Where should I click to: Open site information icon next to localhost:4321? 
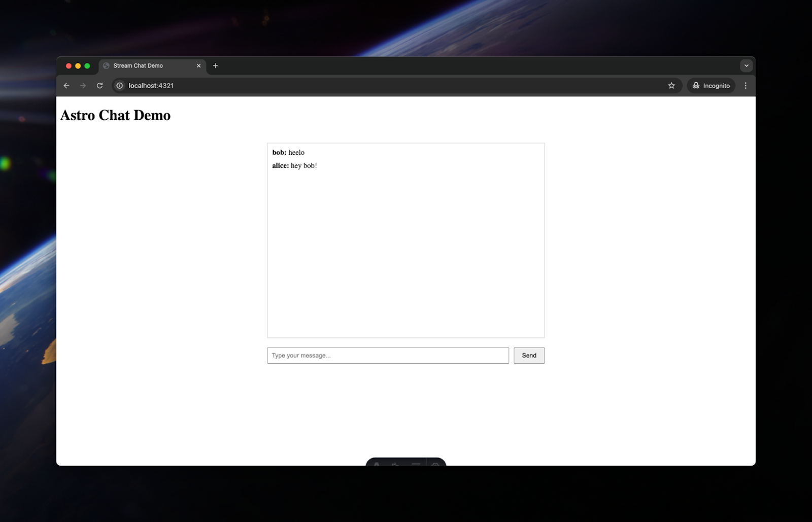click(119, 86)
